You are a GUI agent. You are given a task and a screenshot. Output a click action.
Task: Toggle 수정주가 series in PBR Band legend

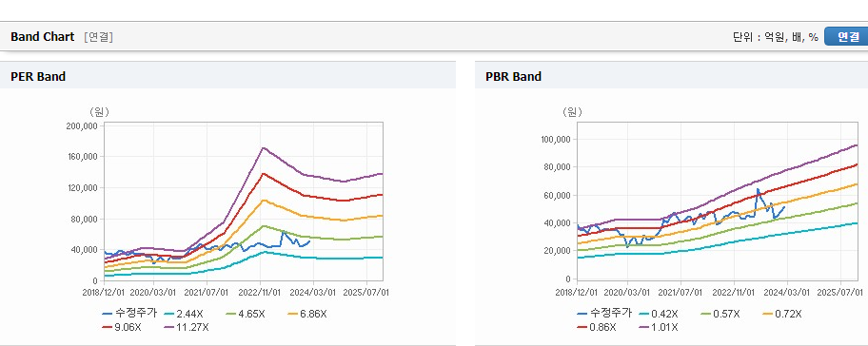[604, 314]
